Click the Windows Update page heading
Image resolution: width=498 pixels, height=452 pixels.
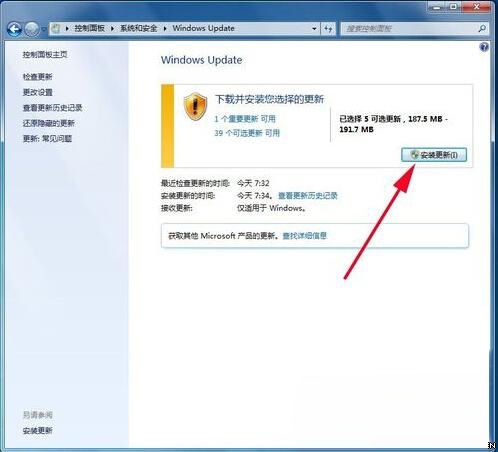201,60
